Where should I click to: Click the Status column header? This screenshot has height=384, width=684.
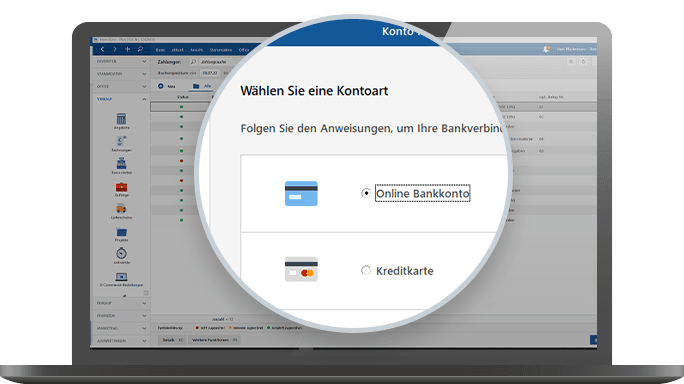182,97
